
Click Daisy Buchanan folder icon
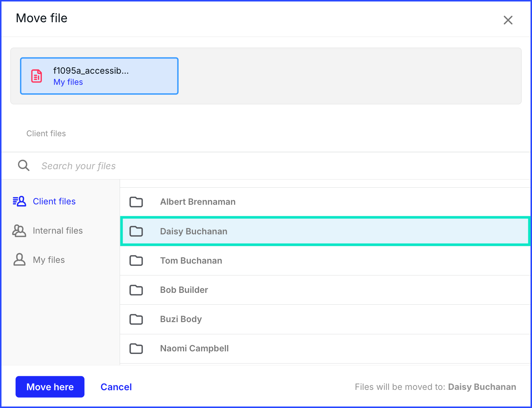pos(136,231)
